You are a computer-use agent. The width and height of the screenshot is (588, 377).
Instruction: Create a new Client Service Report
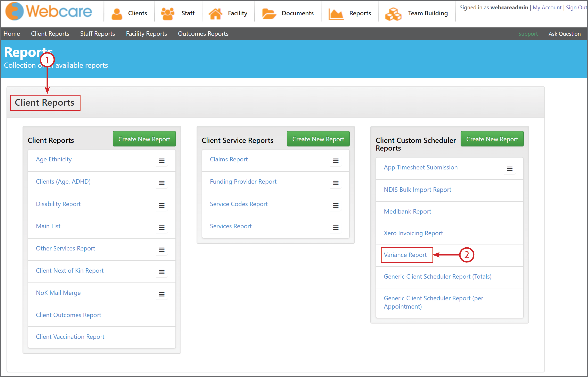pos(318,139)
